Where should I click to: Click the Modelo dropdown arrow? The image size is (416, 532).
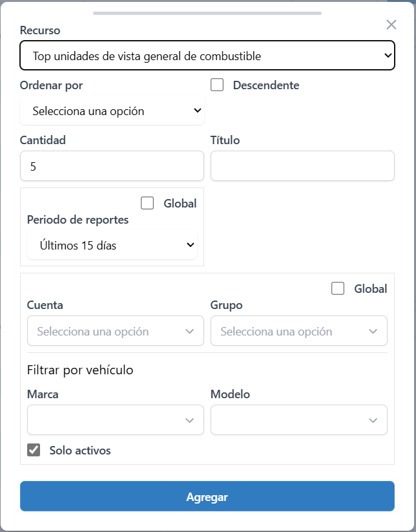click(373, 420)
